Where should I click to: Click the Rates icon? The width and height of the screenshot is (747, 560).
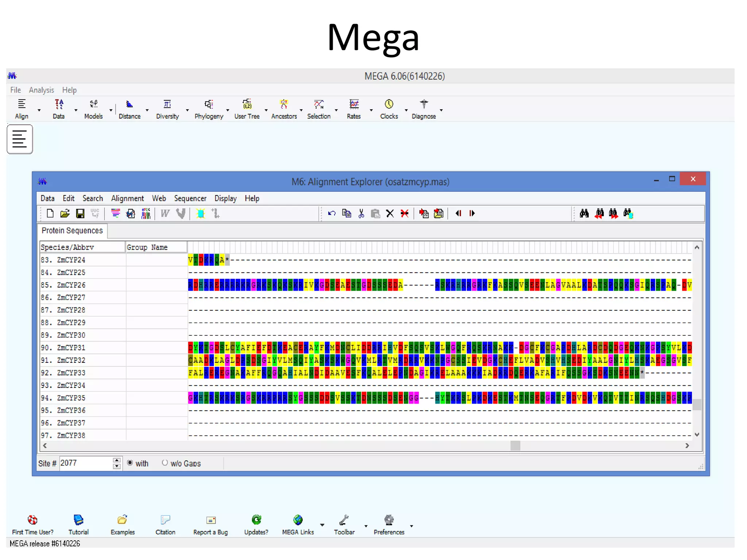[354, 109]
